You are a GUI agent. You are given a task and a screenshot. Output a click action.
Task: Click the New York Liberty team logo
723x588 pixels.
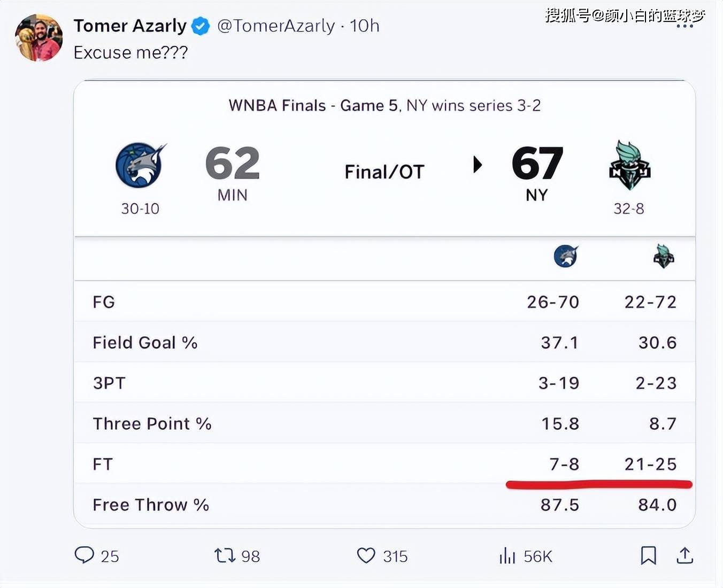(x=629, y=165)
